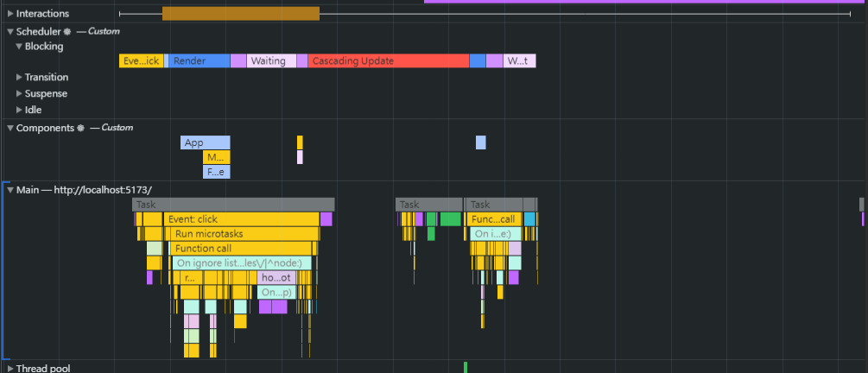Select the 'ho...ot' purple flame entry
The image size is (868, 373).
pyautogui.click(x=276, y=278)
